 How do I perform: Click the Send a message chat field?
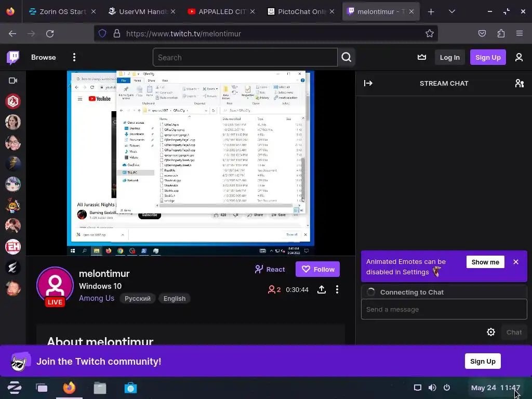[444, 310]
